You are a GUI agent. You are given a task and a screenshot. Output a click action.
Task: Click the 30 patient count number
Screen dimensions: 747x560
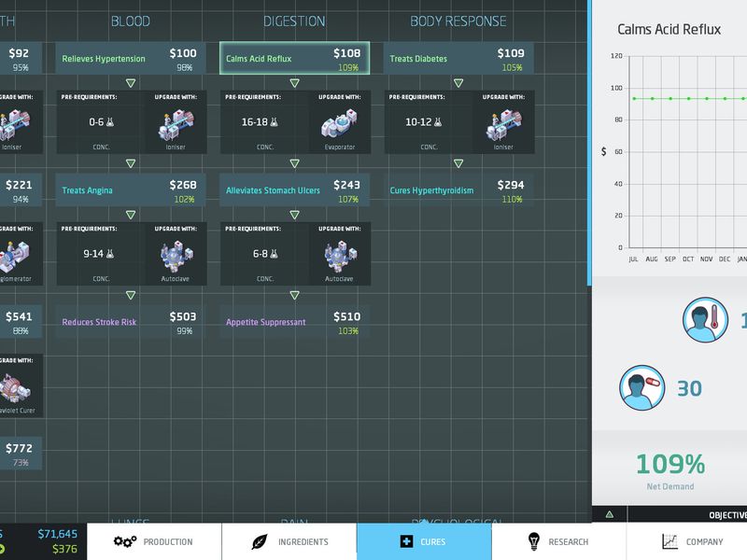[689, 388]
